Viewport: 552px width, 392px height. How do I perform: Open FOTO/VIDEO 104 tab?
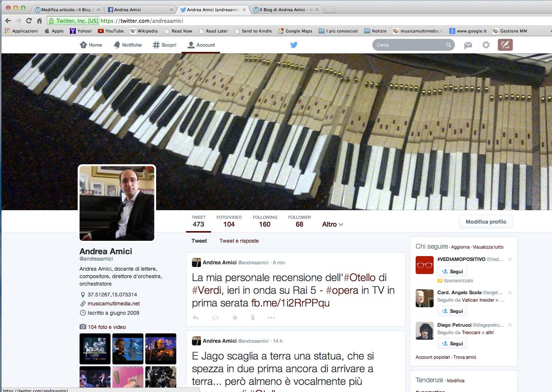coord(229,221)
